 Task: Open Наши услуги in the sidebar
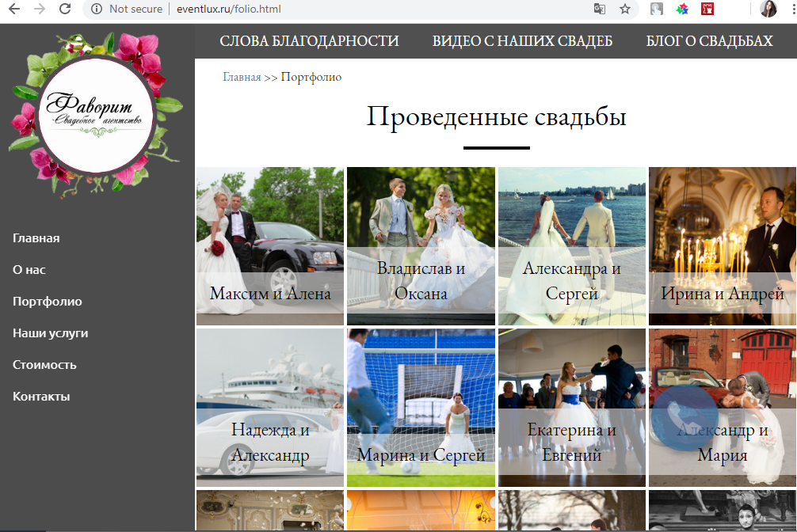click(51, 332)
